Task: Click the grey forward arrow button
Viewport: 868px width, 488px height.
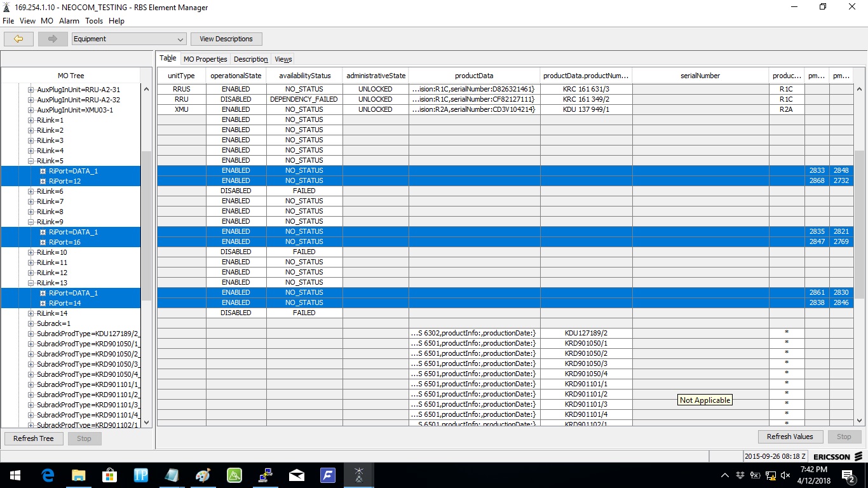Action: (53, 39)
